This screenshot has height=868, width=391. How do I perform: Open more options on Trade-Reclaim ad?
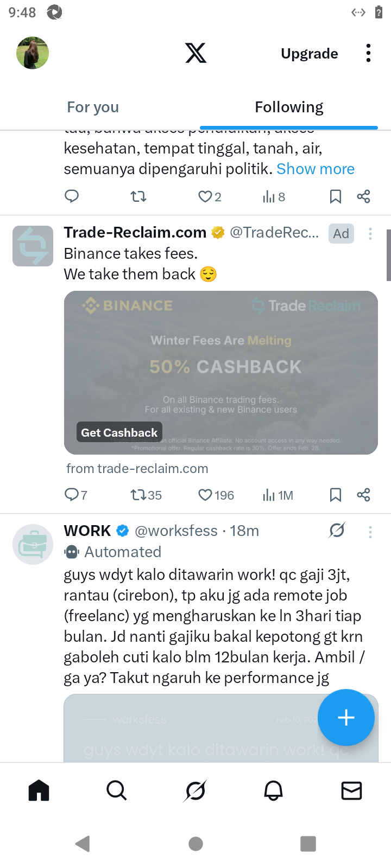coord(370,234)
